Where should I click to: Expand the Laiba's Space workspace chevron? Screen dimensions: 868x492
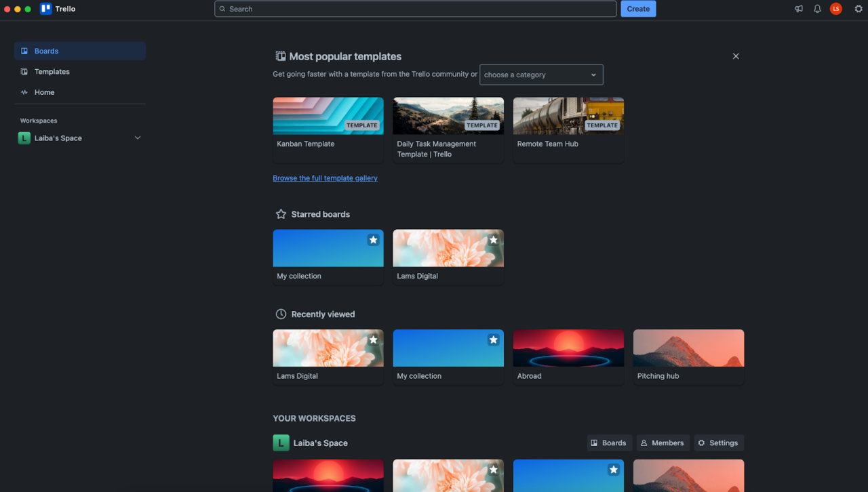tap(138, 138)
